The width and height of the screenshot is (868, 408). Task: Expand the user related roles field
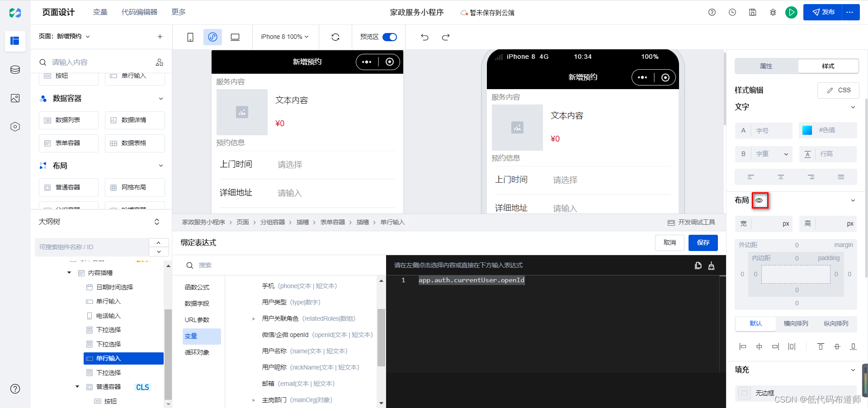254,319
